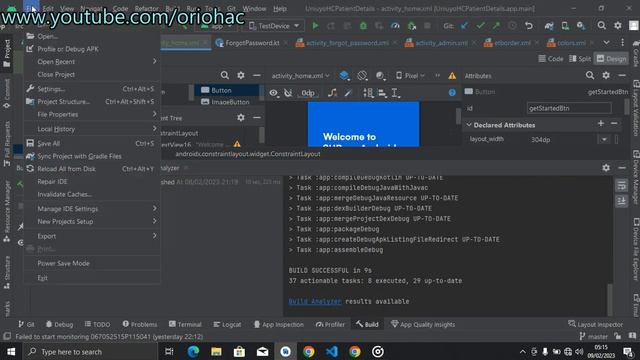The image size is (640, 360).
Task: Expand Export submenu
Action: coord(92,236)
